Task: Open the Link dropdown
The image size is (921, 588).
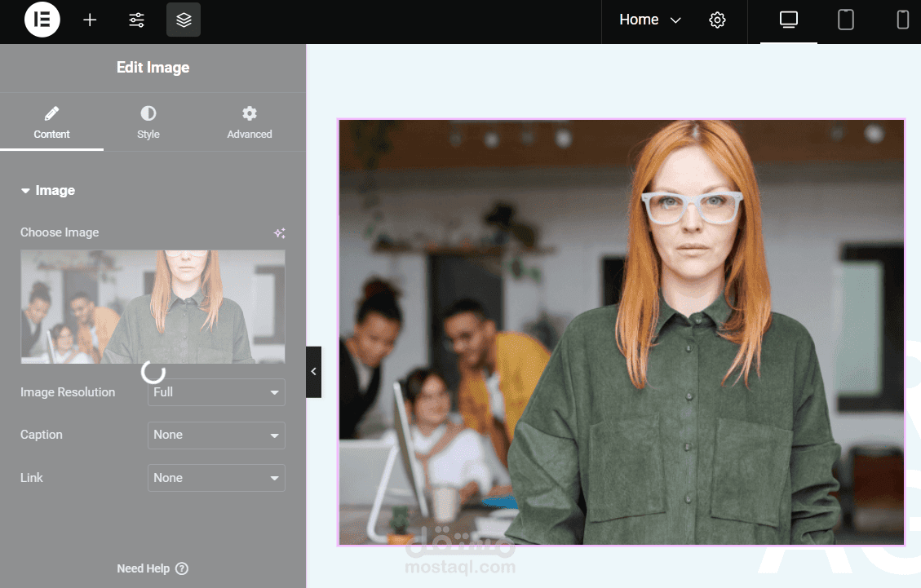Action: click(217, 478)
